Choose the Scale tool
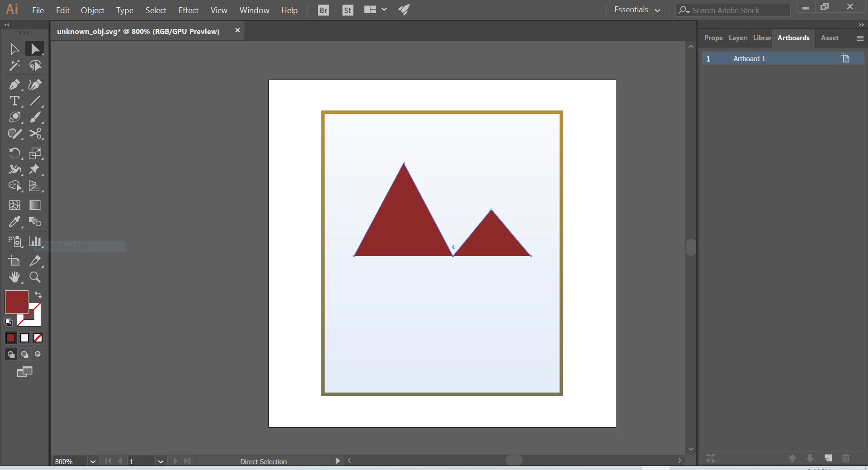Image resolution: width=868 pixels, height=470 pixels. [x=35, y=153]
